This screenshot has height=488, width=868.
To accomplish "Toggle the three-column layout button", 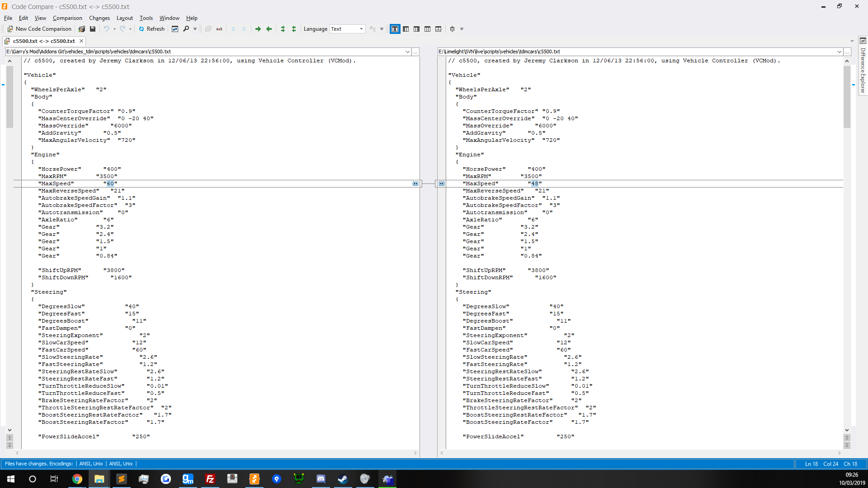I will point(427,29).
